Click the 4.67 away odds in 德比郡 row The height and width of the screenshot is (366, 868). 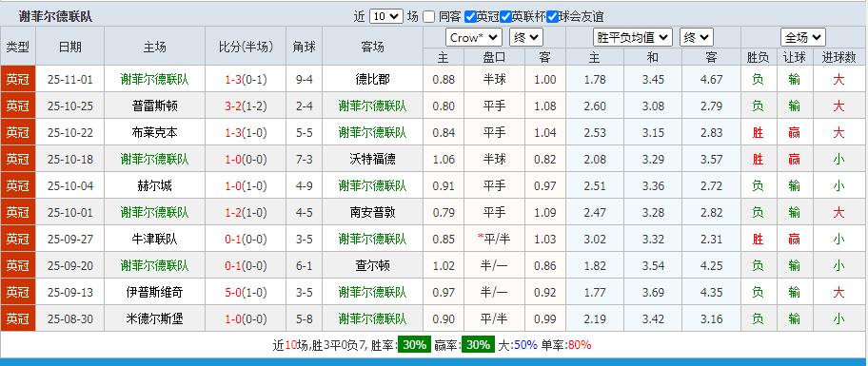711,79
